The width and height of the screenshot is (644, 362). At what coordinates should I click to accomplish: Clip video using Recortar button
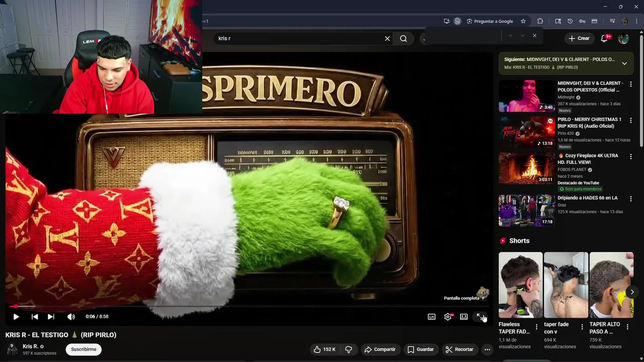point(459,349)
